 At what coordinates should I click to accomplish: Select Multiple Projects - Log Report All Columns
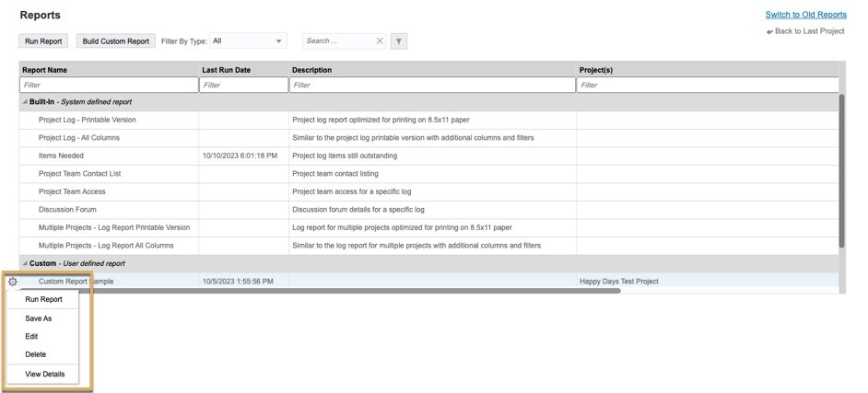[429, 246]
